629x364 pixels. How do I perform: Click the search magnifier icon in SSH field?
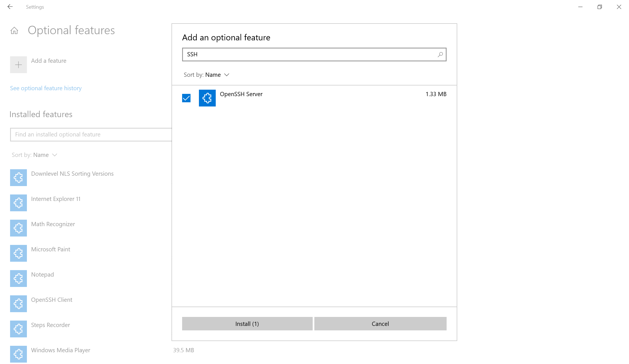point(440,54)
